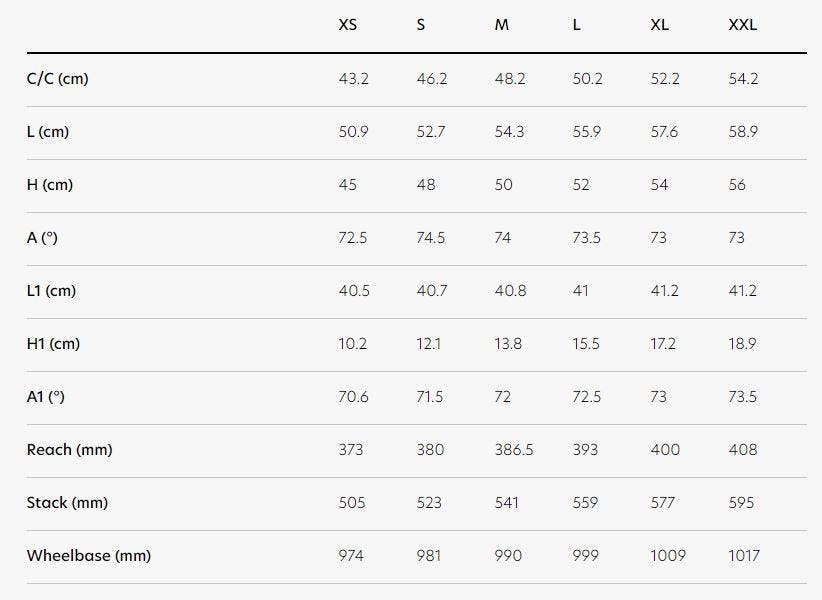Click the L size column header
The height and width of the screenshot is (600, 822).
[x=576, y=25]
